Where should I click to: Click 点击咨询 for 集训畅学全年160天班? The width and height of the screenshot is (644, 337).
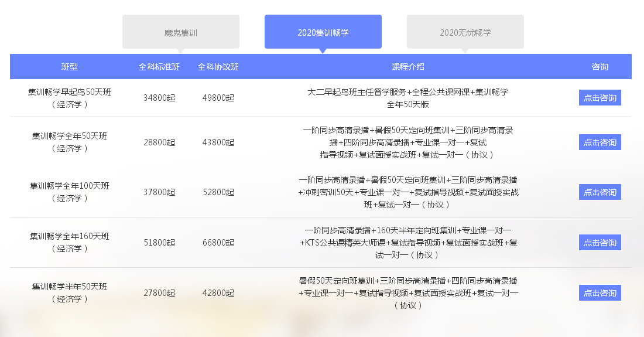(x=600, y=243)
